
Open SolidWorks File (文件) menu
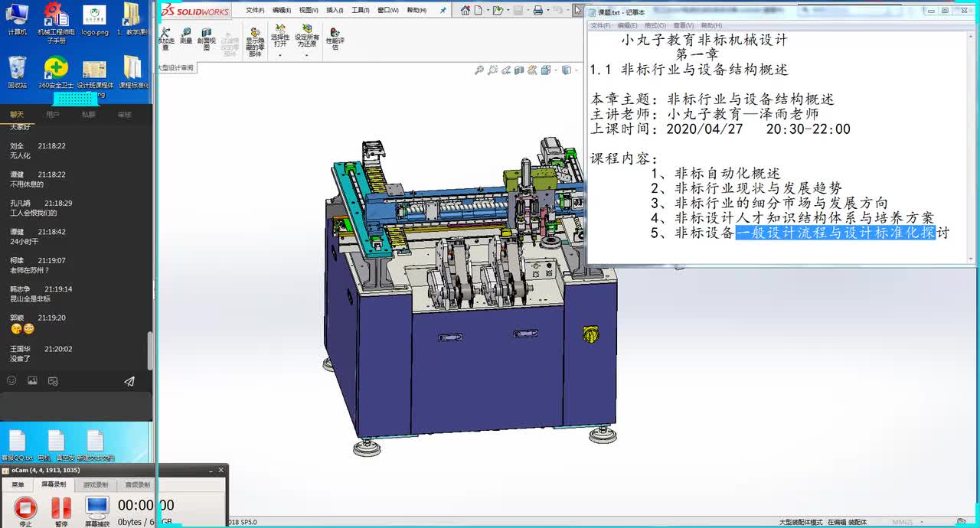tap(255, 11)
